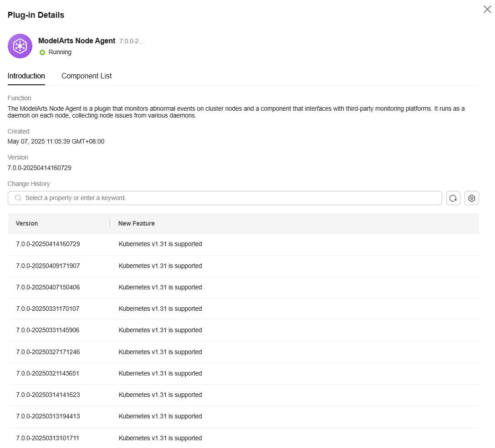
Task: Click the ModelArts Node Agent purple icon
Action: click(20, 46)
